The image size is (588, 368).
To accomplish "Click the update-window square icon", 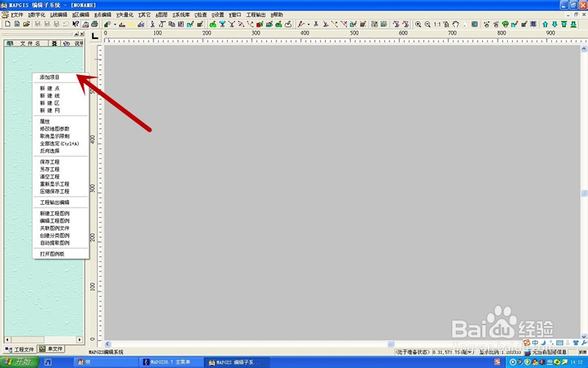I will click(474, 24).
